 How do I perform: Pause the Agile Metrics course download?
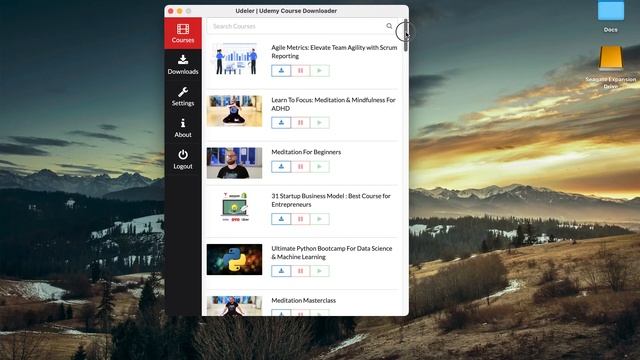tap(300, 71)
